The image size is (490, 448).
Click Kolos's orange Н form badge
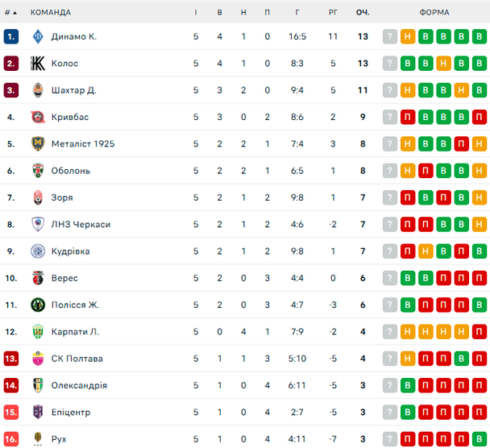pos(443,64)
